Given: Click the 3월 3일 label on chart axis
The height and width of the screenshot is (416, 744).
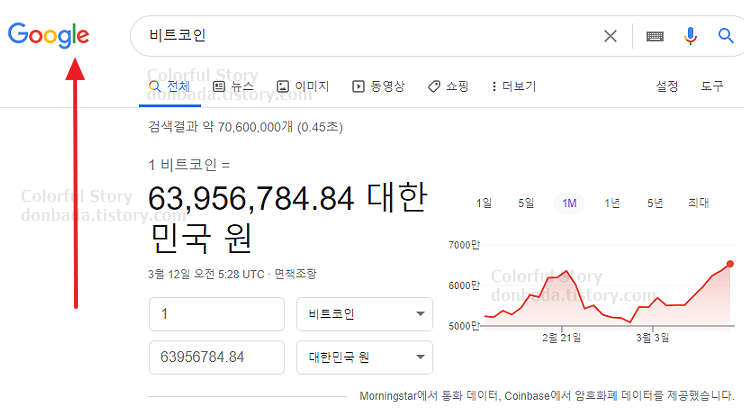Looking at the screenshot, I should 653,338.
